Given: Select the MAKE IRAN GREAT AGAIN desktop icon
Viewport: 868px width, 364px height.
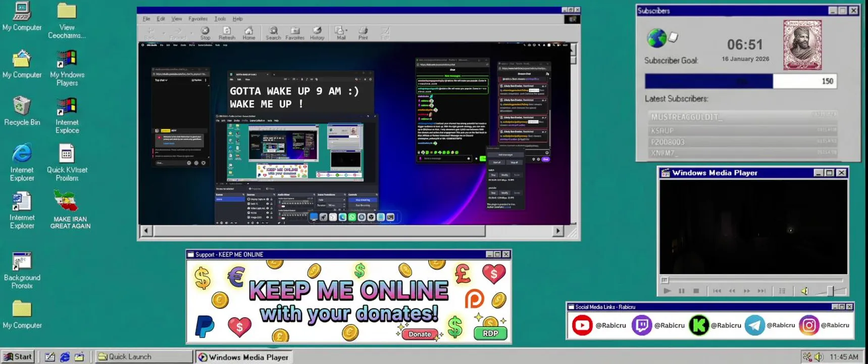Looking at the screenshot, I should click(70, 210).
